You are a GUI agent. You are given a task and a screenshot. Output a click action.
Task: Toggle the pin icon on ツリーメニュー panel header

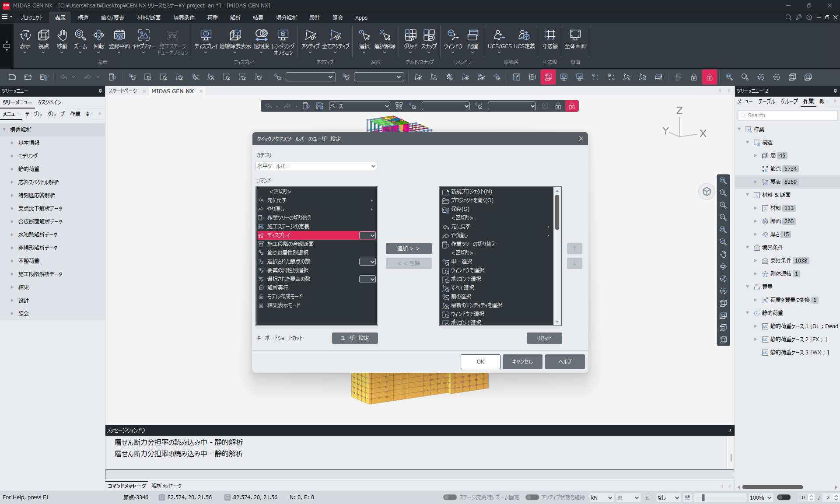100,91
